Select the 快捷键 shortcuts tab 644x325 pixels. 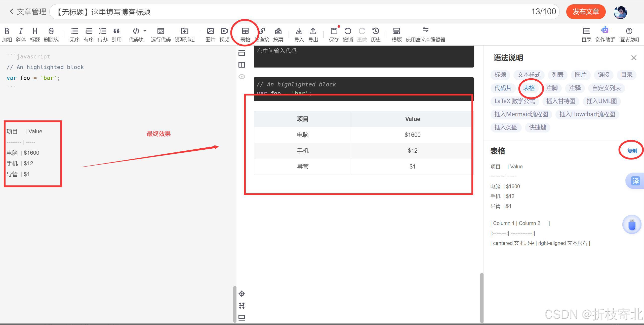[538, 127]
